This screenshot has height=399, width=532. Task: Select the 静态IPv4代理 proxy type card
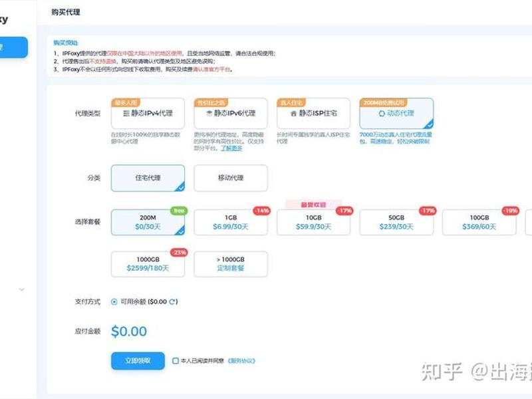(148, 113)
